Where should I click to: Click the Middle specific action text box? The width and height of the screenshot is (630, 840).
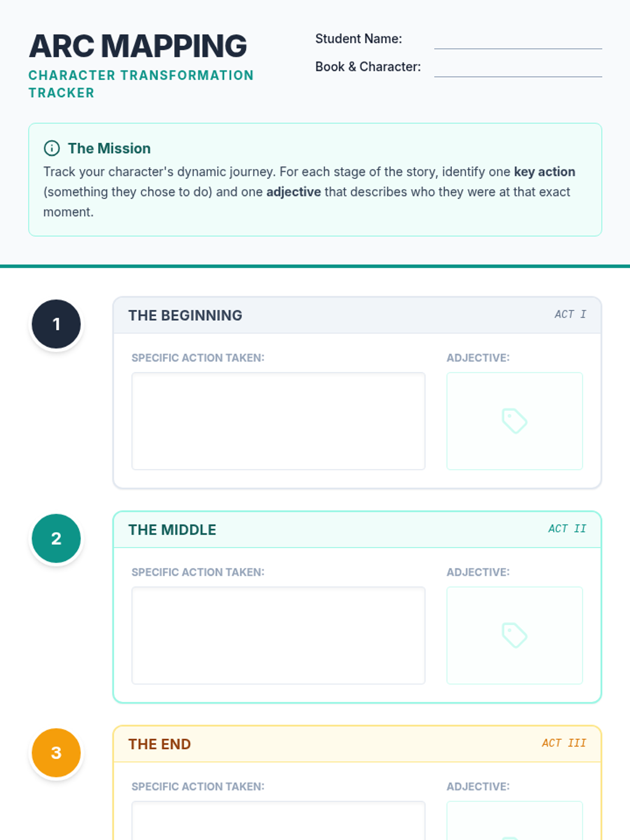(278, 635)
